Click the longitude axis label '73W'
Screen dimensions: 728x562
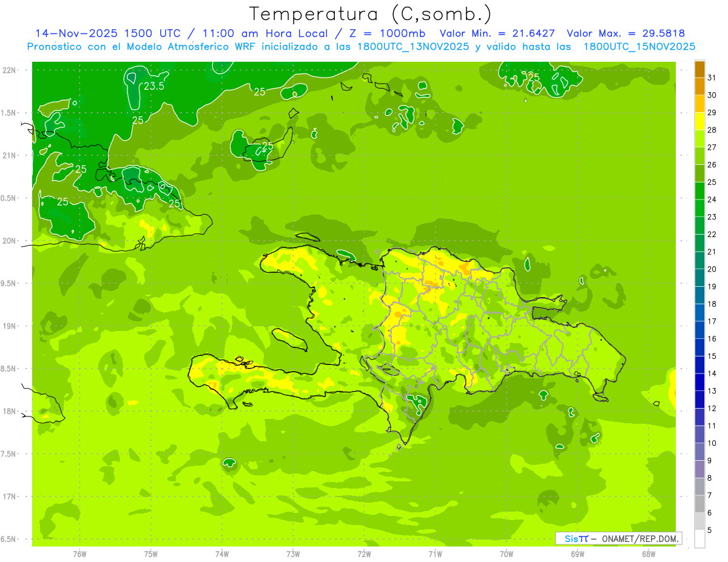point(293,554)
